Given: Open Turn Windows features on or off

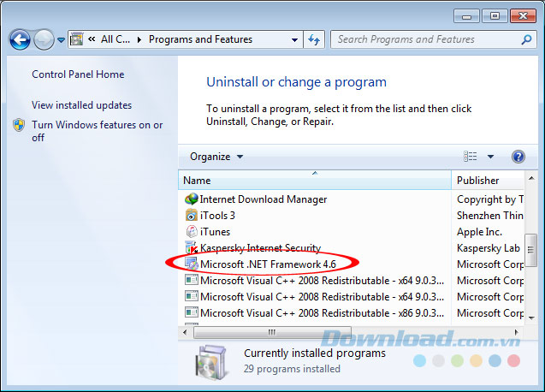Looking at the screenshot, I should click(97, 131).
